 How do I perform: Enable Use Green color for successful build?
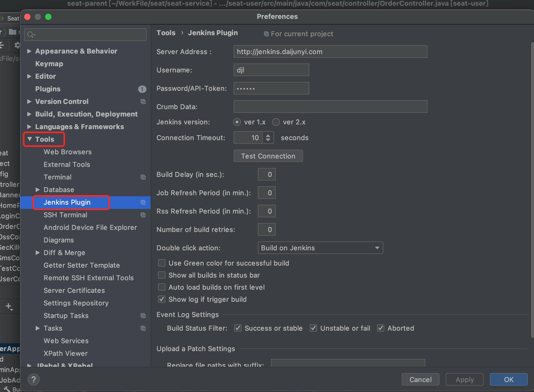(162, 263)
